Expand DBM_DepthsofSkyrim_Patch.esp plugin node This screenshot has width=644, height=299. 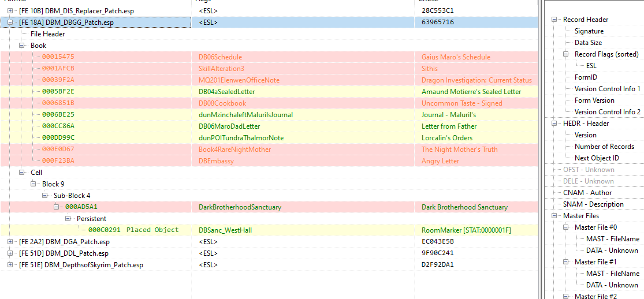pos(10,265)
